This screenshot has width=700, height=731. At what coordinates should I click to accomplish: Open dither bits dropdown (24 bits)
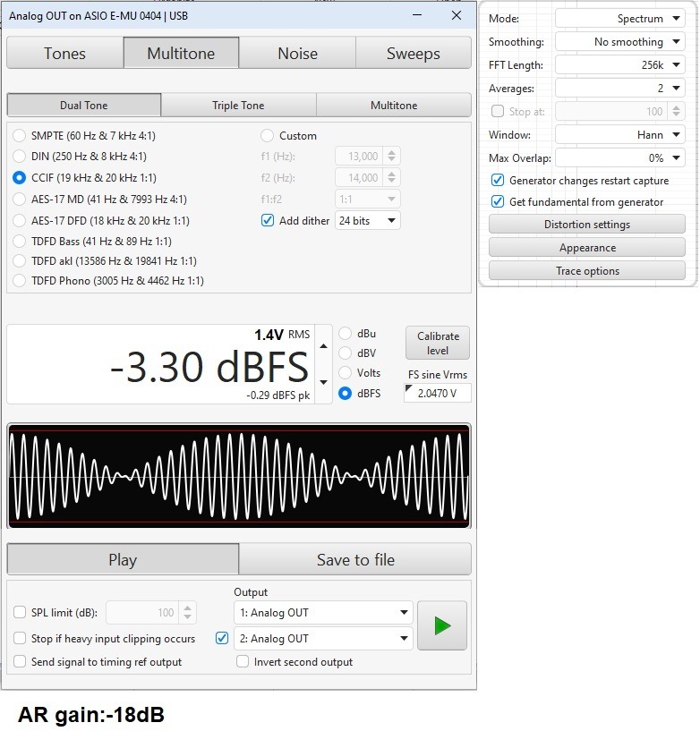pyautogui.click(x=368, y=220)
